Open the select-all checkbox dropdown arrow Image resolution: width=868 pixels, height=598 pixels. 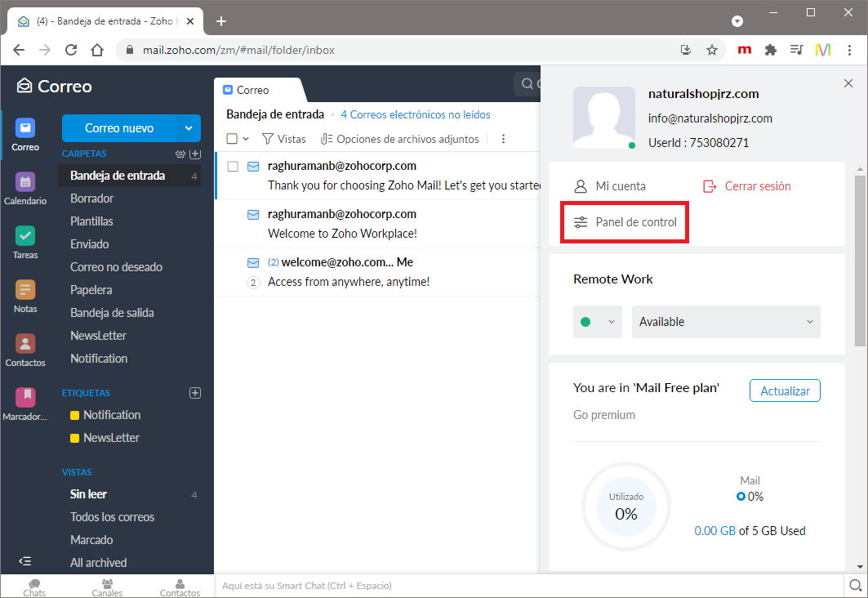click(x=246, y=139)
